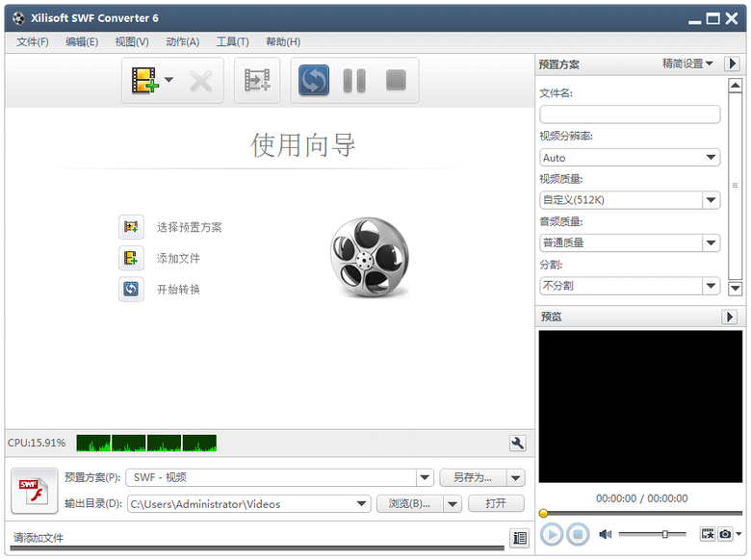Open the 视图(V) menu

pos(132,42)
